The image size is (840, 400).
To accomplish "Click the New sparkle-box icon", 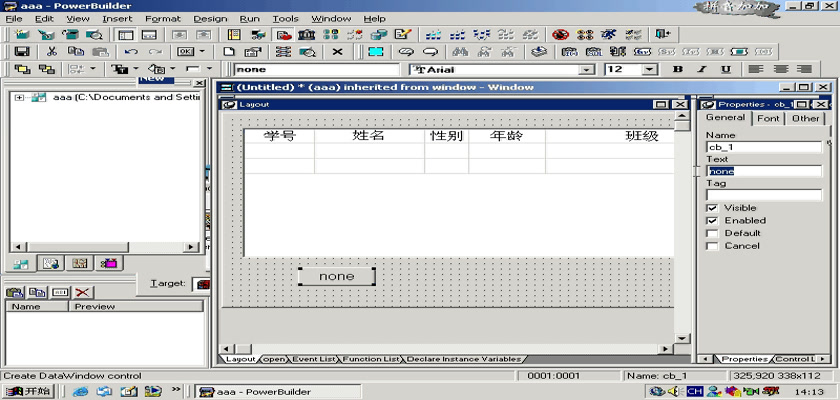I will [22, 35].
